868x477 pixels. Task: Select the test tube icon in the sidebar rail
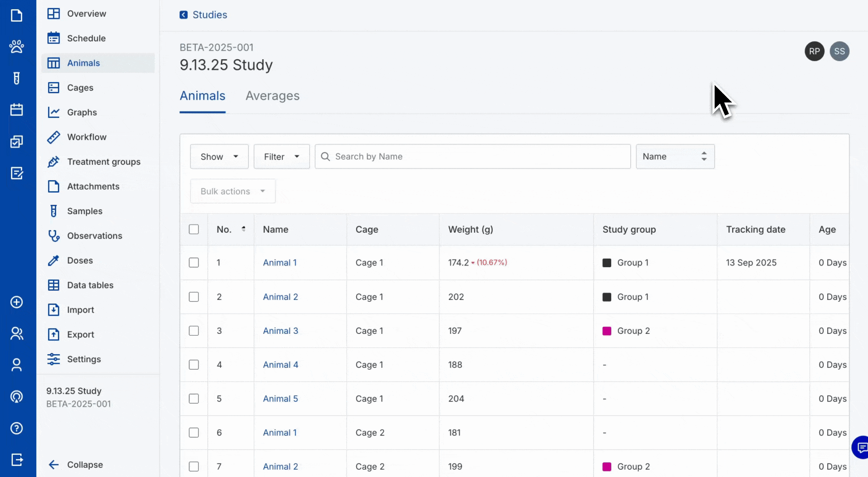[17, 78]
